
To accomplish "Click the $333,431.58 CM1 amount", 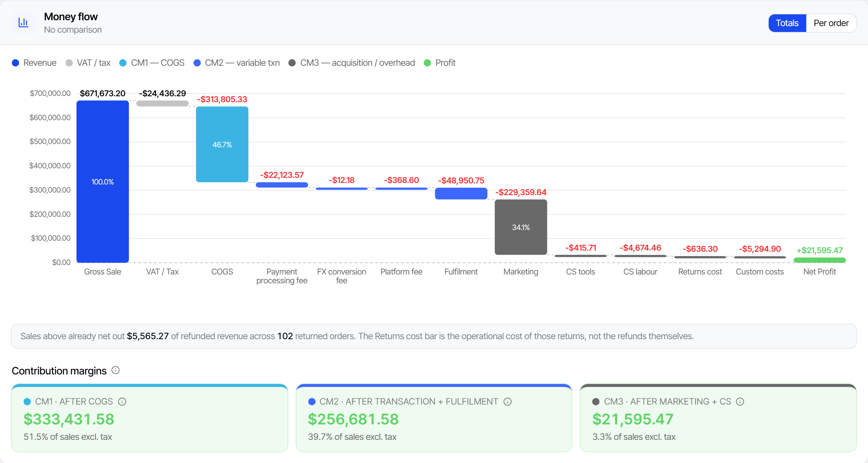I will click(x=69, y=419).
